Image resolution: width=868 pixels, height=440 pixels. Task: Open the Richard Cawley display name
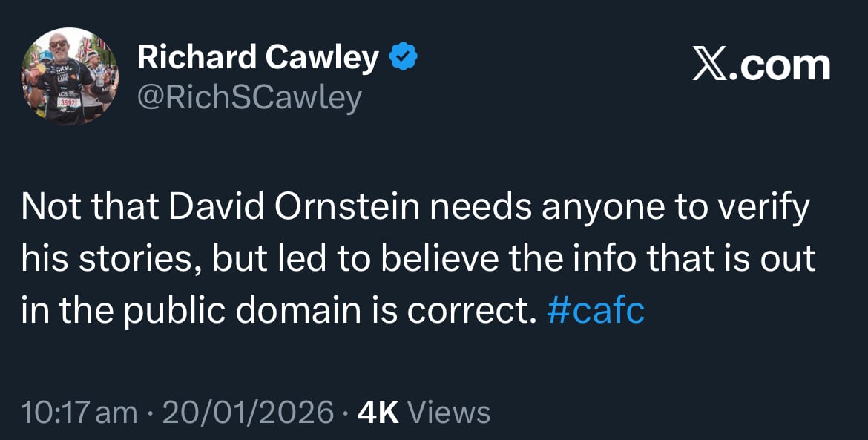point(258,57)
